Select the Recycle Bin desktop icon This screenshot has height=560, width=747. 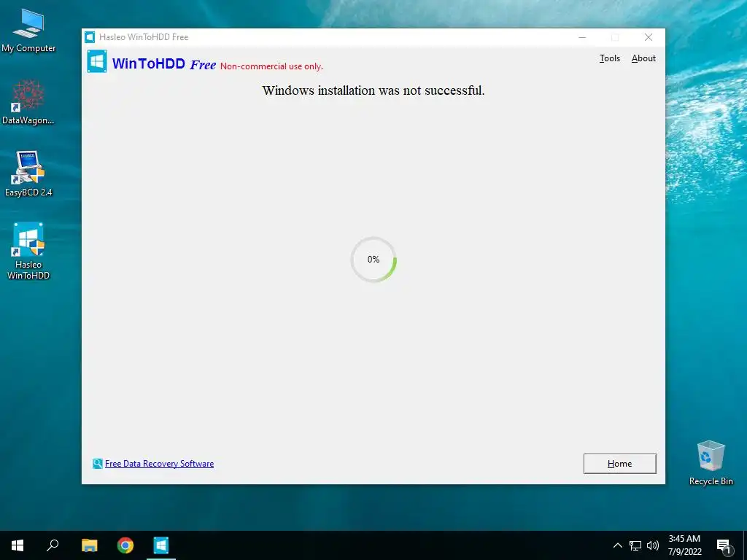(x=711, y=463)
